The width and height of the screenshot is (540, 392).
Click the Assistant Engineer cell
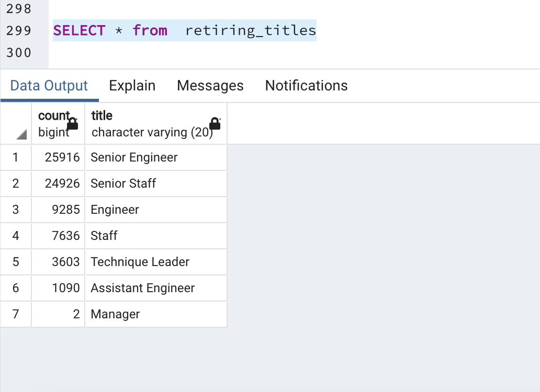coord(156,288)
